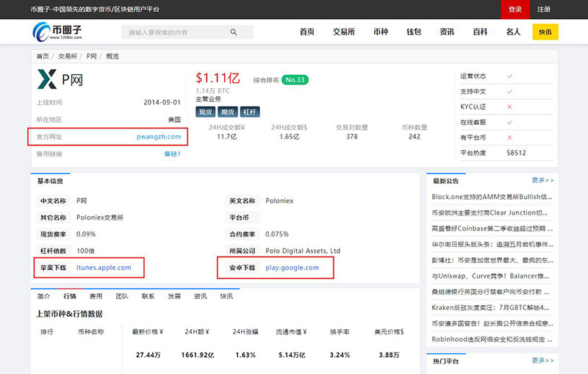Click the 注册 register link
588x374 pixels.
544,10
